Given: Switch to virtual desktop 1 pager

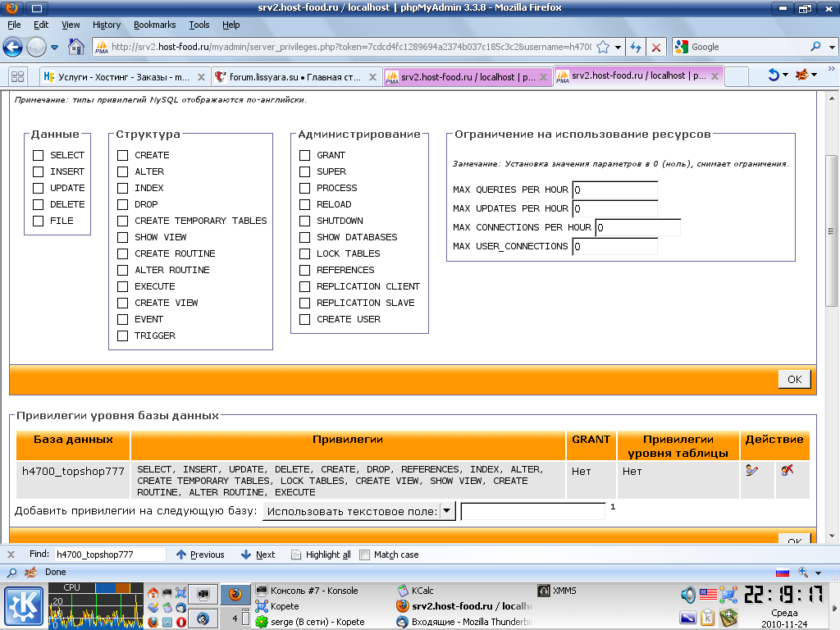Looking at the screenshot, I should (203, 594).
